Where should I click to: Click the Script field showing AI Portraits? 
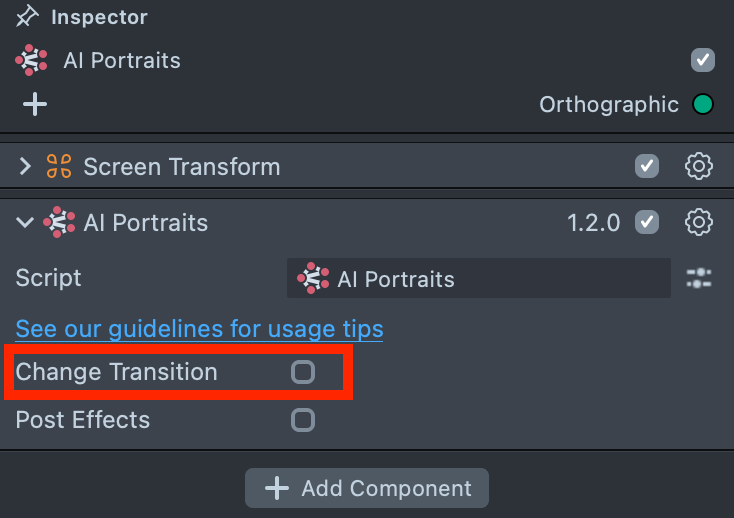click(478, 279)
